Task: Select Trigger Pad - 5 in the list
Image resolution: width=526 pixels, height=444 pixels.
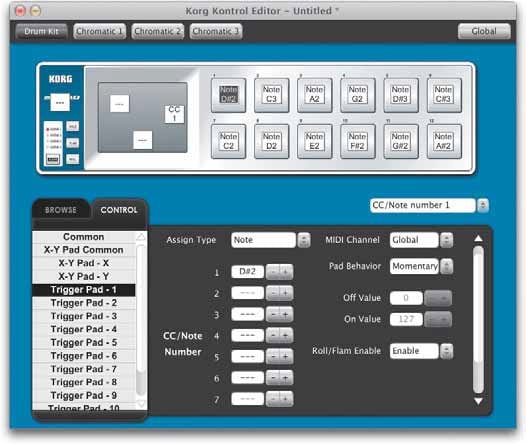Action: pyautogui.click(x=84, y=343)
